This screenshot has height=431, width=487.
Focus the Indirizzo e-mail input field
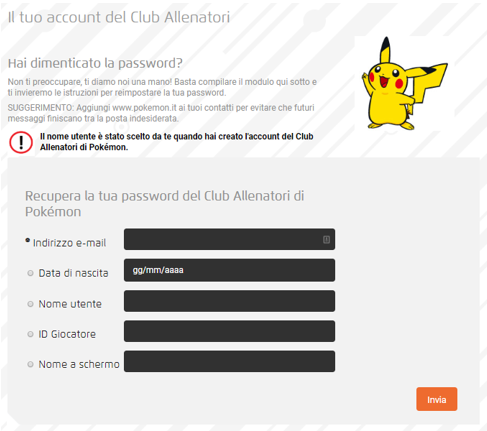229,239
